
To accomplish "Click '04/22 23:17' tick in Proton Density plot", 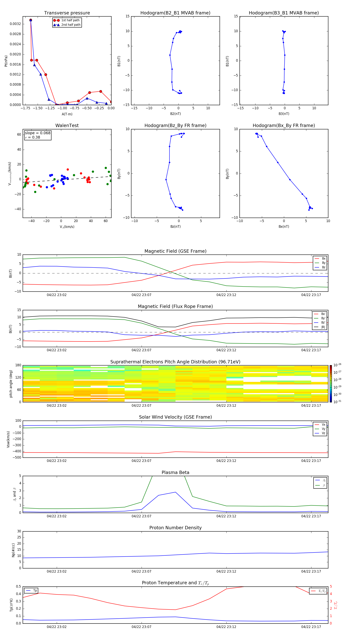I will click(311, 571).
